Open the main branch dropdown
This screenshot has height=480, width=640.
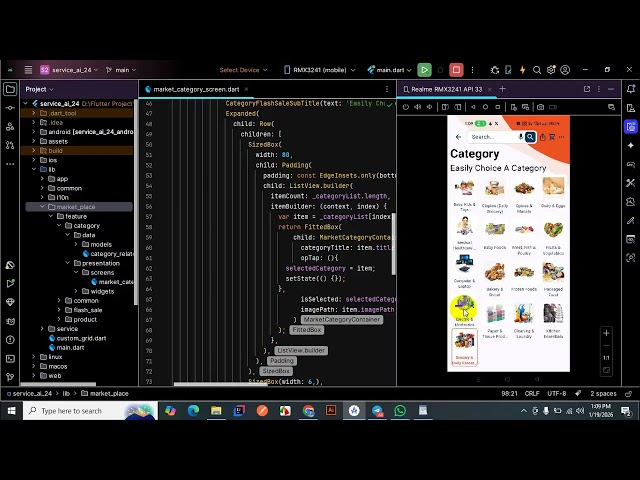tap(121, 70)
